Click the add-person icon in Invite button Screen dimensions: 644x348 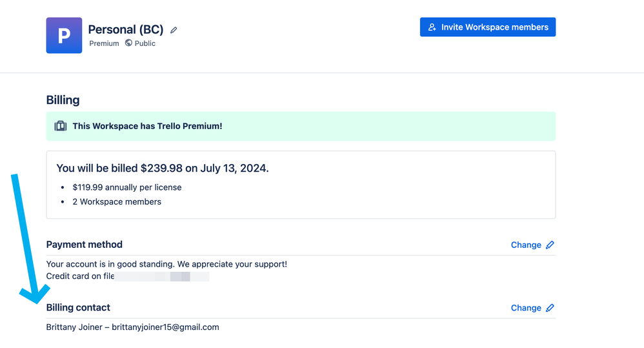(432, 27)
